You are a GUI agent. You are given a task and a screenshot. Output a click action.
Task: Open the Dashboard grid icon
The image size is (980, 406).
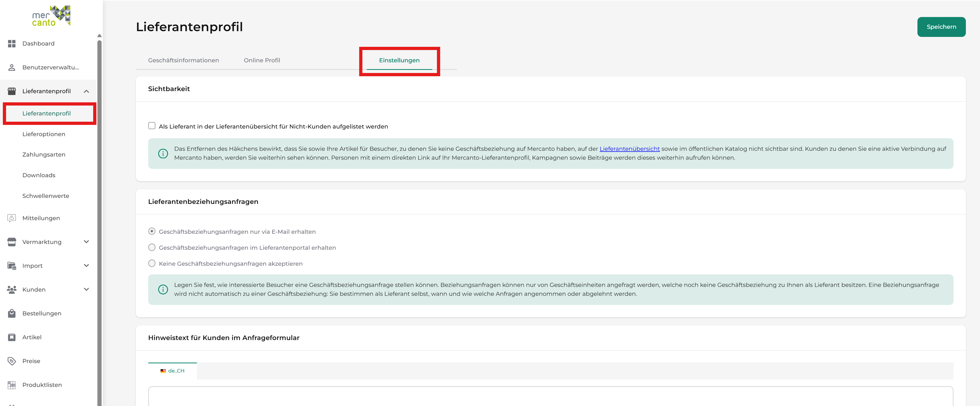pos(12,44)
